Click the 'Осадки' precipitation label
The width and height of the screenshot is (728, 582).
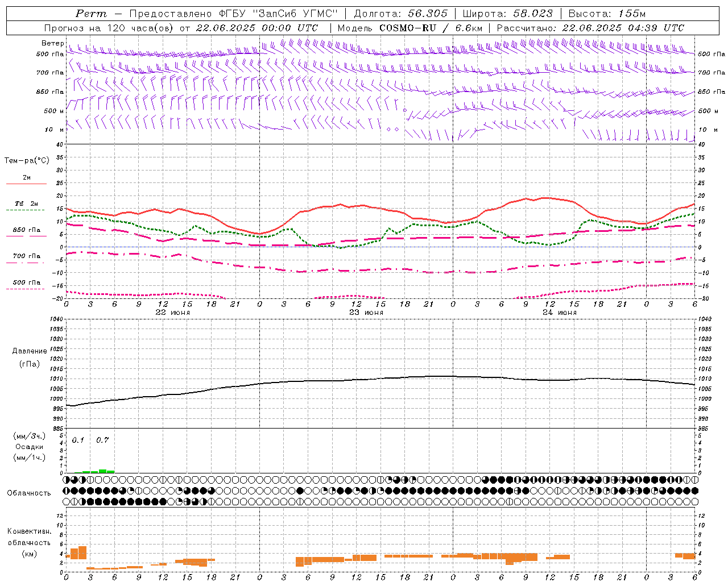30,447
